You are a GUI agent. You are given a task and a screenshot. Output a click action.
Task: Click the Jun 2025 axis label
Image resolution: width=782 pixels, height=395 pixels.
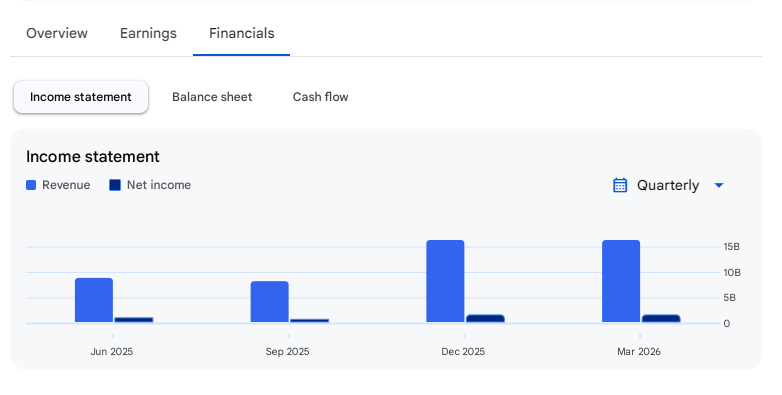point(112,352)
